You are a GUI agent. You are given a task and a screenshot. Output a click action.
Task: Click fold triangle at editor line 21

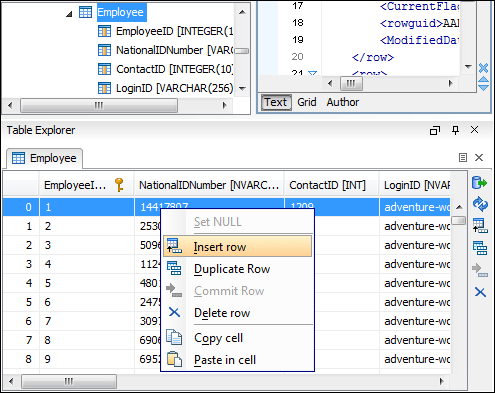312,73
